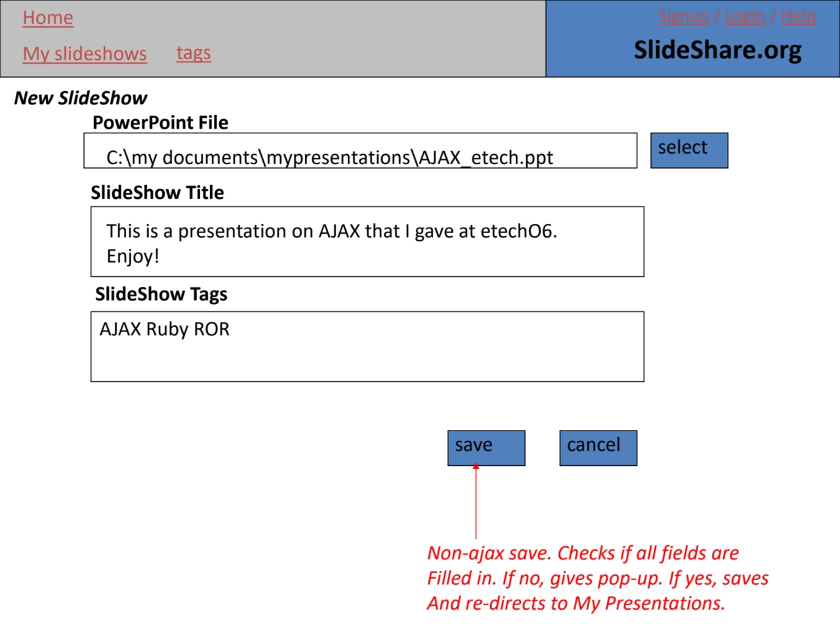Open the Home link

coord(48,18)
